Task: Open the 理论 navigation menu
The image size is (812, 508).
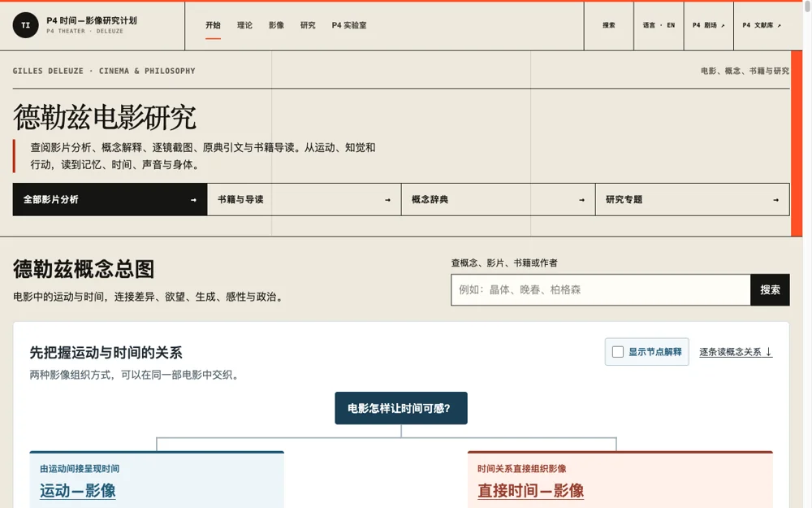Action: [x=244, y=25]
